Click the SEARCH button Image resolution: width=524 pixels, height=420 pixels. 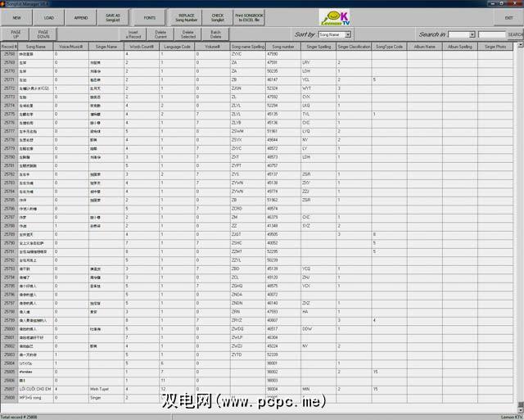pos(515,34)
